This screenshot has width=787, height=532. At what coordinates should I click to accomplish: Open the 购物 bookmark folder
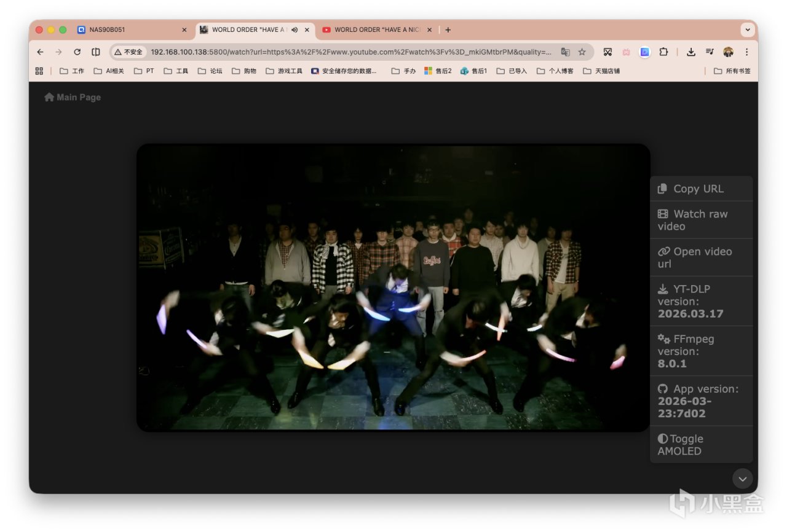[244, 71]
